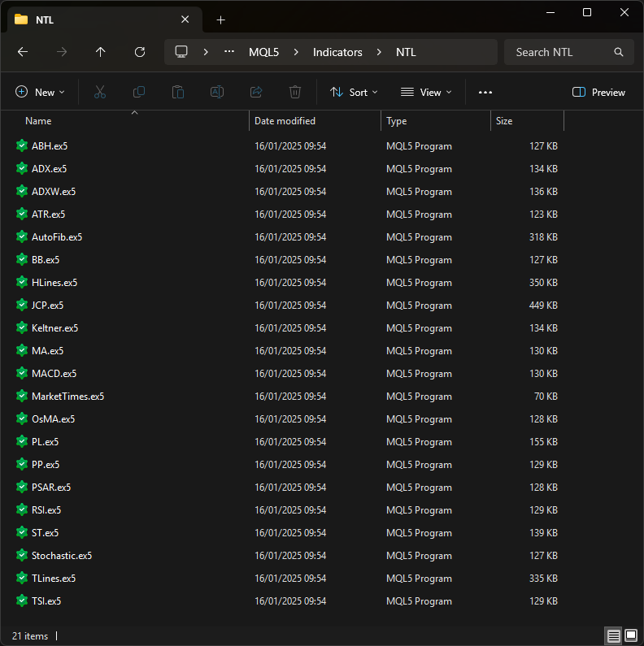644x646 pixels.
Task: Open the View dropdown menu
Action: pos(426,93)
